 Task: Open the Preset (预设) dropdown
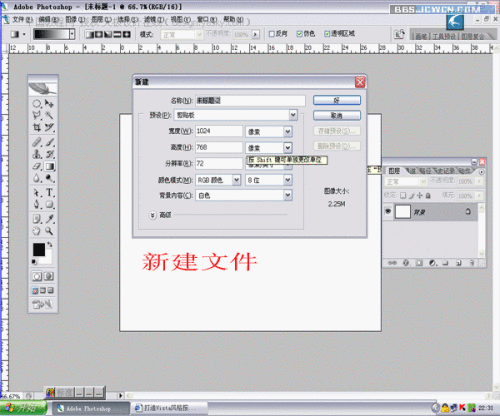[x=293, y=115]
